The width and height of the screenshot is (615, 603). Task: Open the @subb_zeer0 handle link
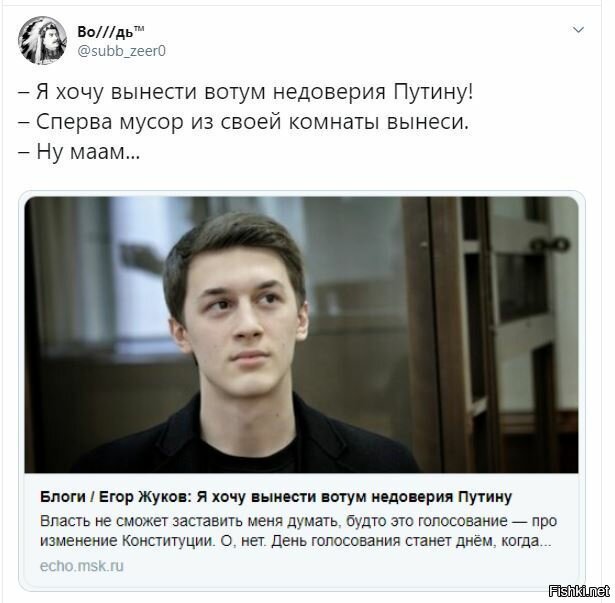(122, 51)
